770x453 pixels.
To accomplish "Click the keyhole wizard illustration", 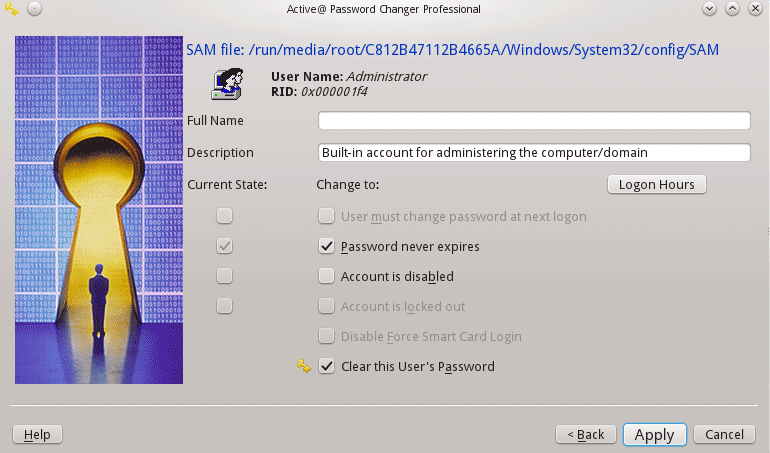I will 99,210.
